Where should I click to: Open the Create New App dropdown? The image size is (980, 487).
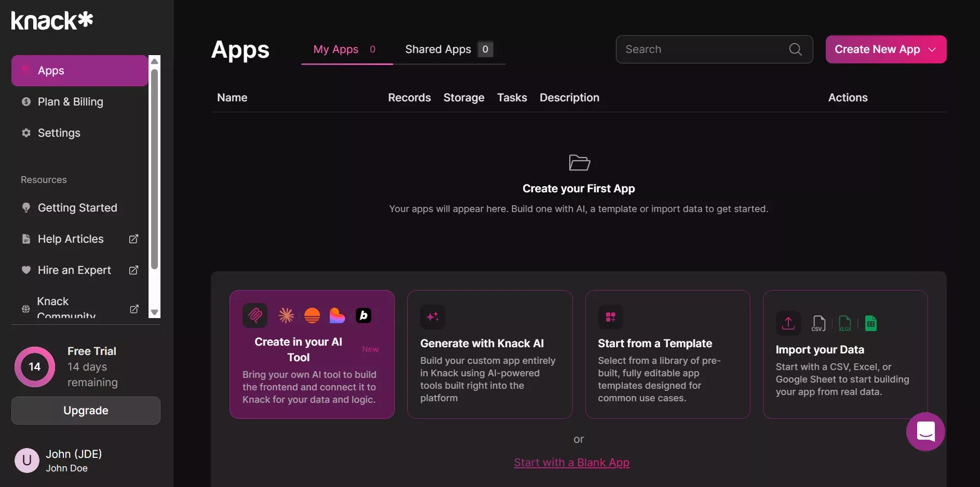point(886,49)
